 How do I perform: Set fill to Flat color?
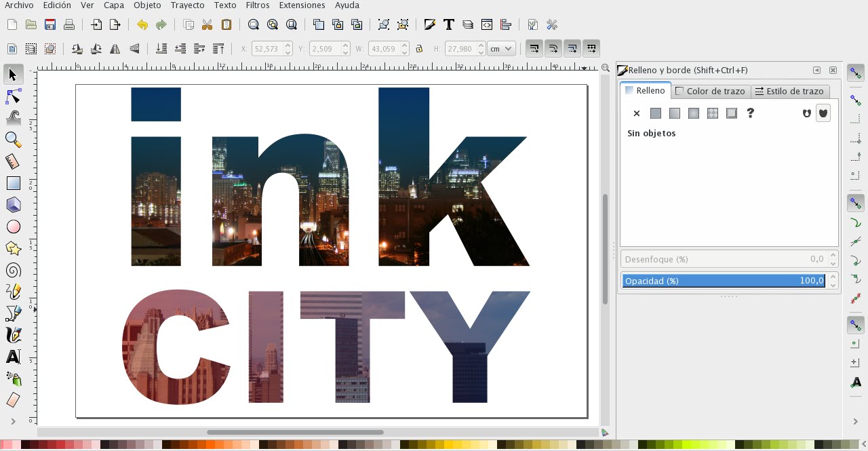[x=655, y=113]
